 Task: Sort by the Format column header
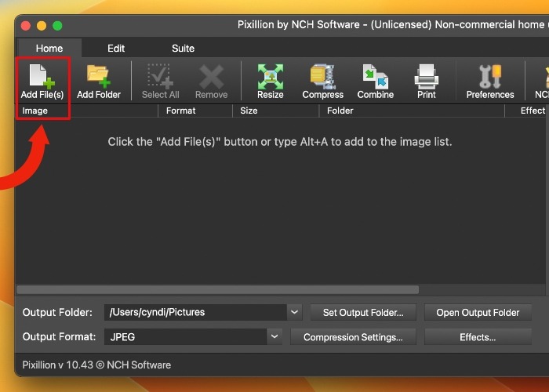click(x=195, y=111)
